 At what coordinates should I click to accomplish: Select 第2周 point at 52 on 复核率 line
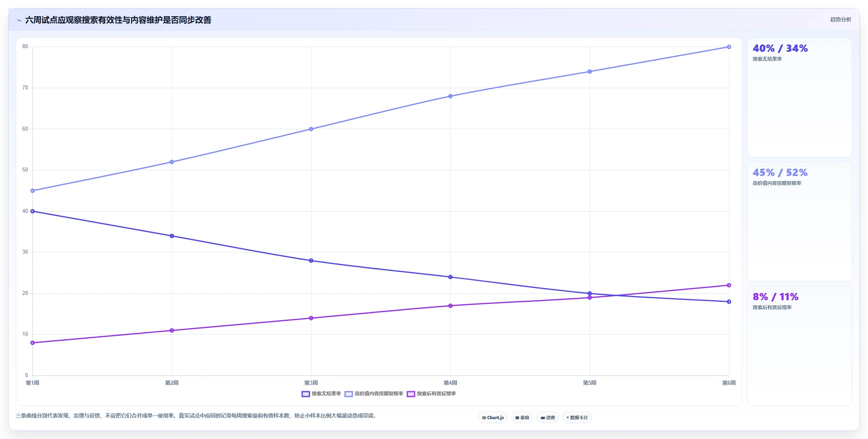pyautogui.click(x=172, y=162)
